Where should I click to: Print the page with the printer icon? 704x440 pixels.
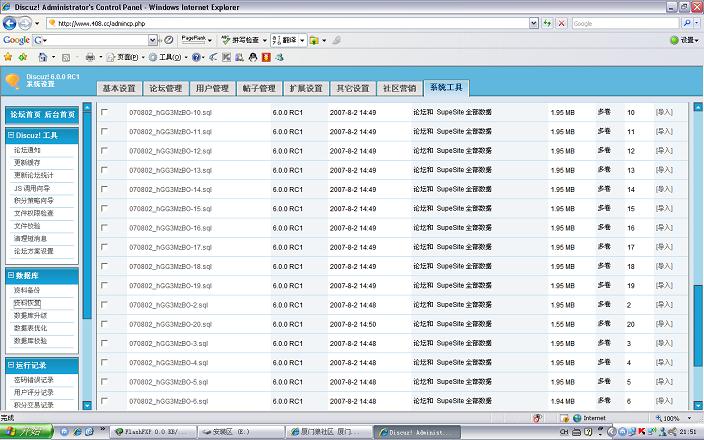(90, 57)
